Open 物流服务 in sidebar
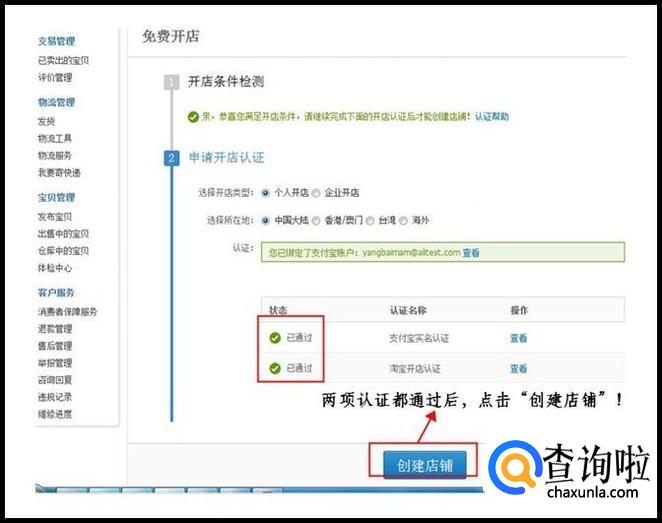 point(55,155)
